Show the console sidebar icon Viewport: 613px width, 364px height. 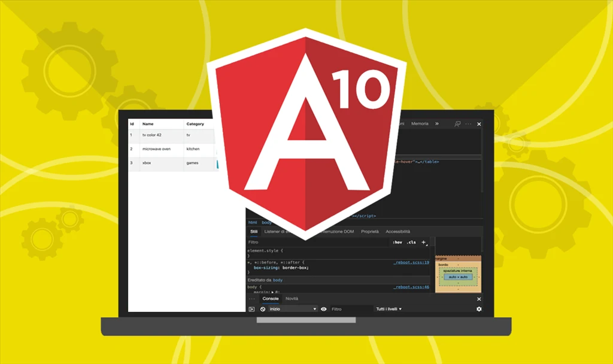tap(252, 309)
